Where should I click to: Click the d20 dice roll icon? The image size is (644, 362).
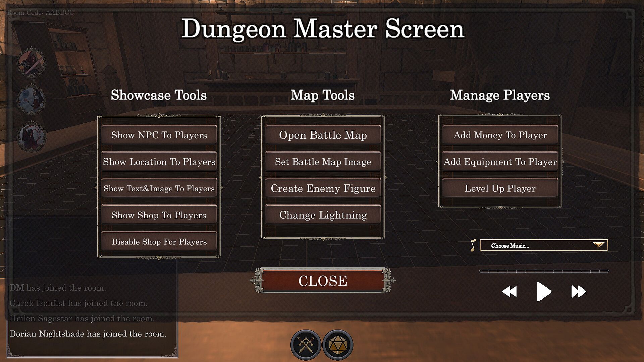point(337,345)
